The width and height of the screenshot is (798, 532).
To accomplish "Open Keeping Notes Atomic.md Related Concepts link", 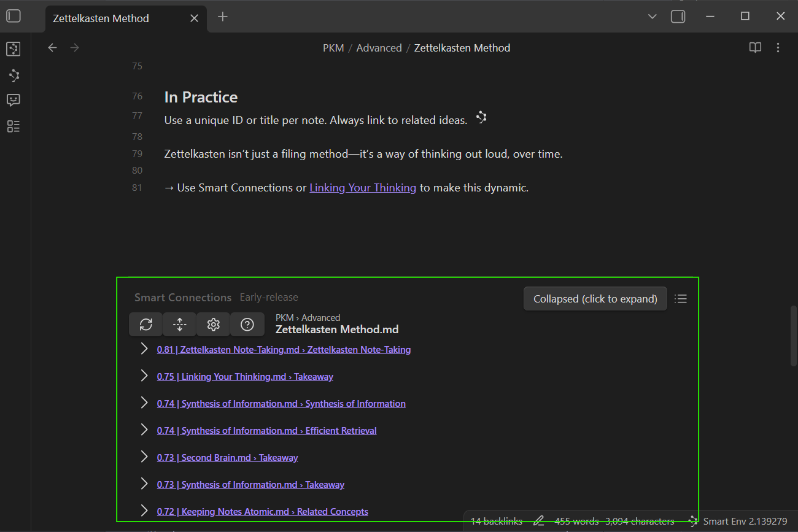I will click(263, 512).
